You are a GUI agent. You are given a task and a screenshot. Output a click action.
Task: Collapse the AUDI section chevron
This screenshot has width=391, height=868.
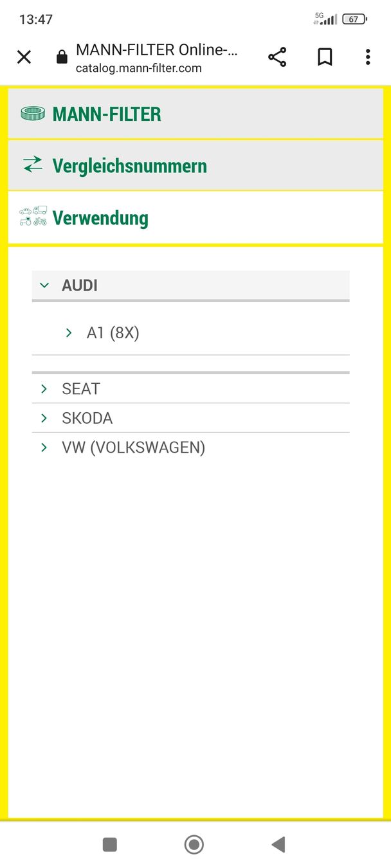point(44,285)
